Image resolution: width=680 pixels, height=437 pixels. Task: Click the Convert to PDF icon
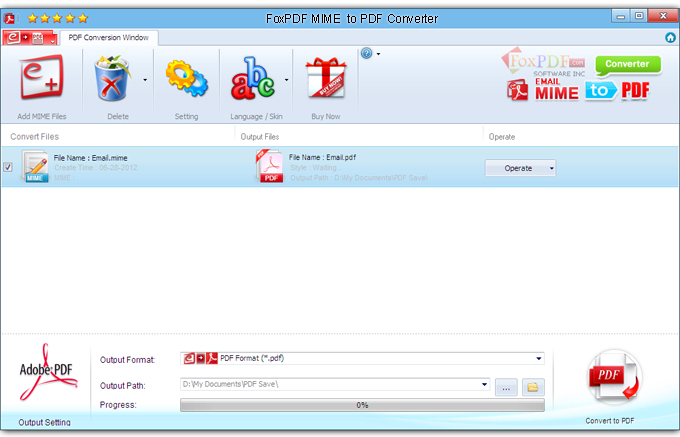coord(614,378)
